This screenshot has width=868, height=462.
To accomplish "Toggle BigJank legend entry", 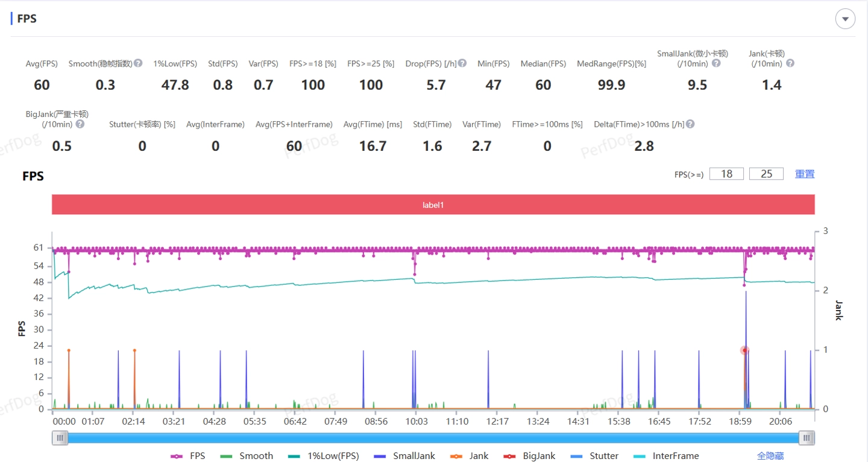I will tap(530, 456).
